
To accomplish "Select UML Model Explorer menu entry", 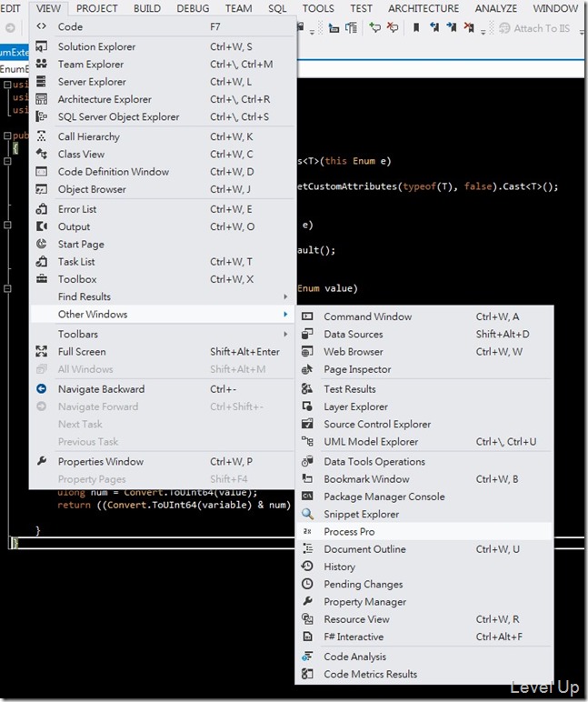I will click(x=424, y=441).
